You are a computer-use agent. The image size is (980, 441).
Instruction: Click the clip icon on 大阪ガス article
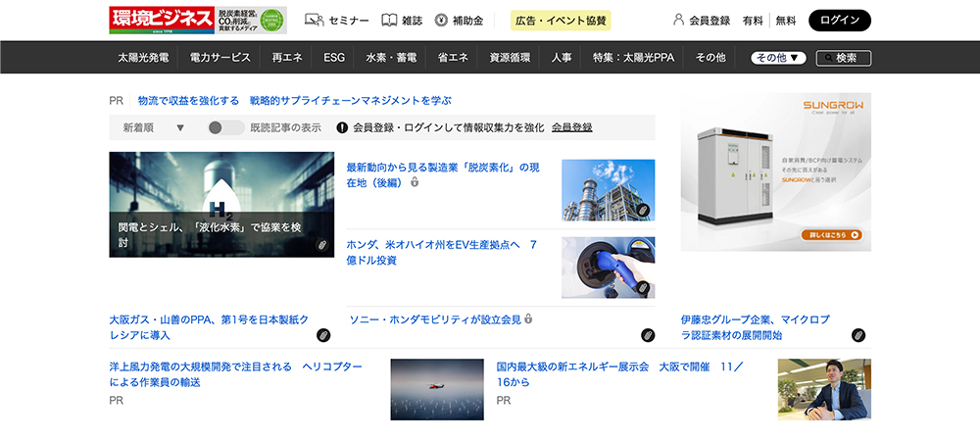(x=322, y=335)
